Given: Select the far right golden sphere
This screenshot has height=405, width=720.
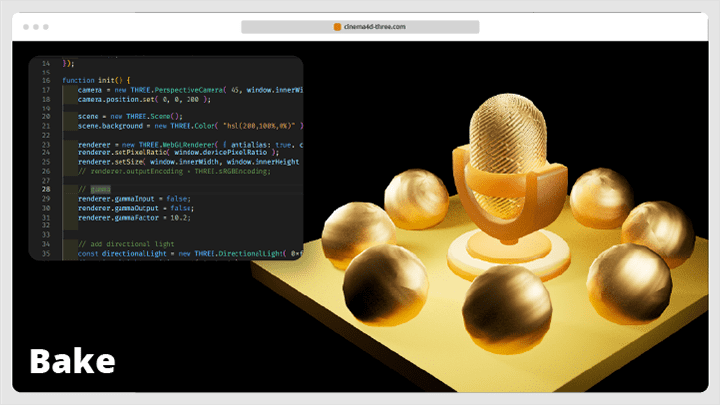Looking at the screenshot, I should tap(658, 233).
